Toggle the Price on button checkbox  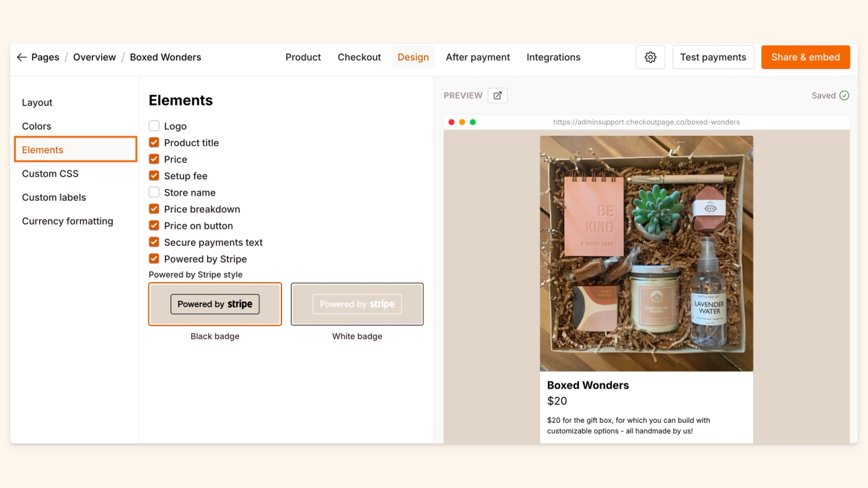pos(154,226)
